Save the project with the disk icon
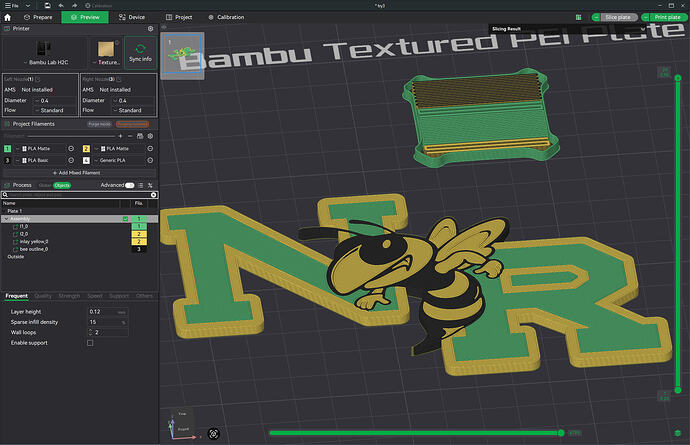690x445 pixels. [48, 6]
